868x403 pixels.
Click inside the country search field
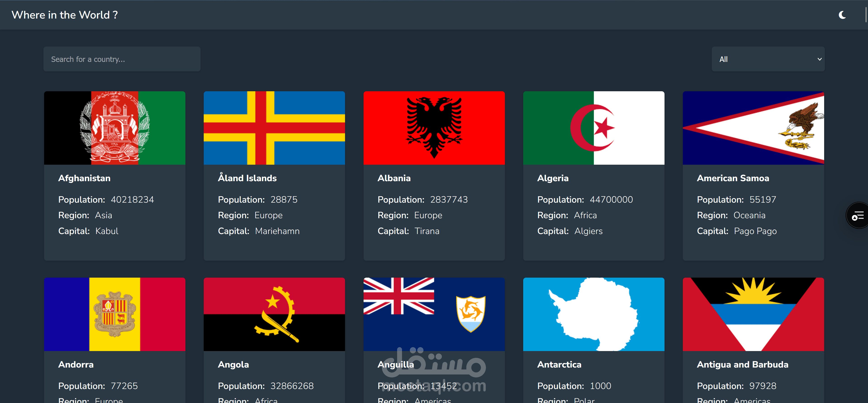pyautogui.click(x=122, y=59)
